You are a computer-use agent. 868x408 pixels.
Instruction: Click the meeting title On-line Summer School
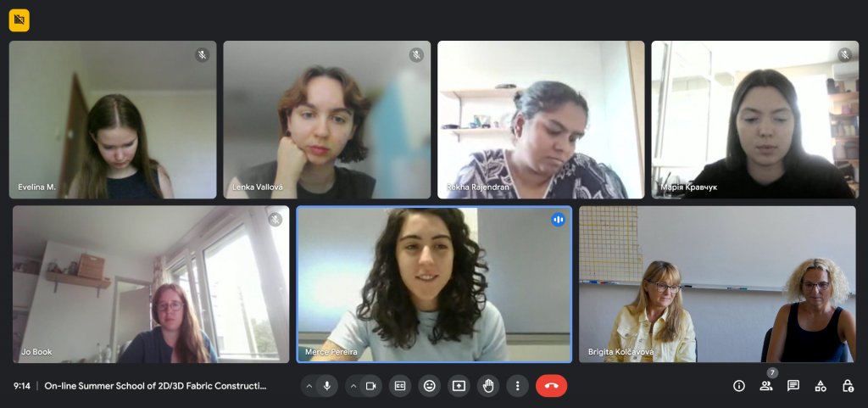click(156, 386)
